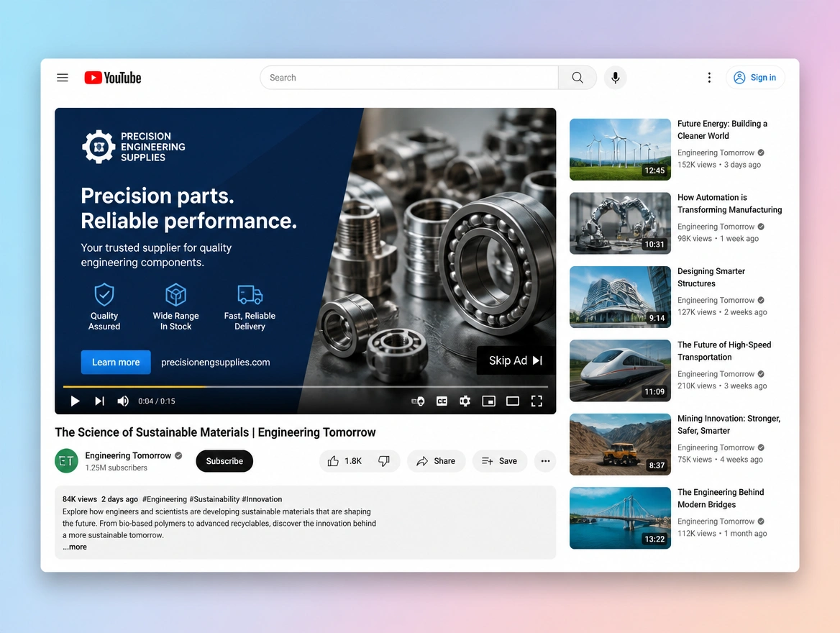Click the Wide Range In Stock box icon

[175, 294]
